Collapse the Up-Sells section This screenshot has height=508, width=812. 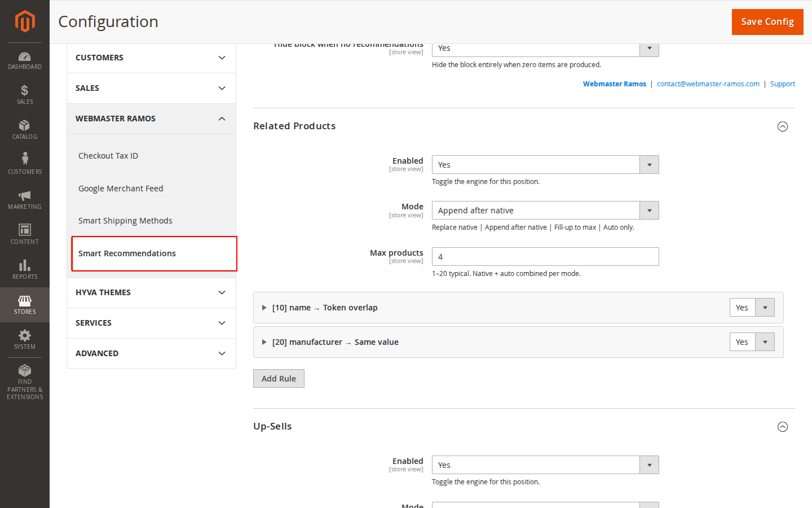[x=783, y=427]
